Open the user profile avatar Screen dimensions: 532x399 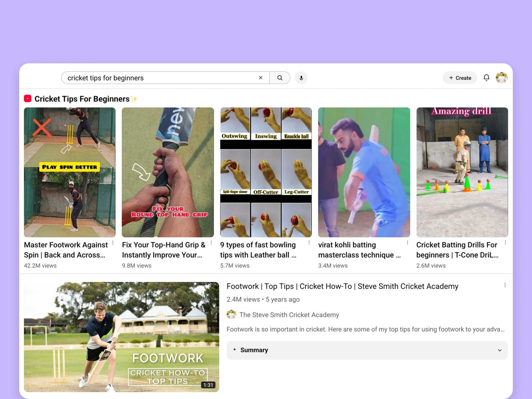501,78
